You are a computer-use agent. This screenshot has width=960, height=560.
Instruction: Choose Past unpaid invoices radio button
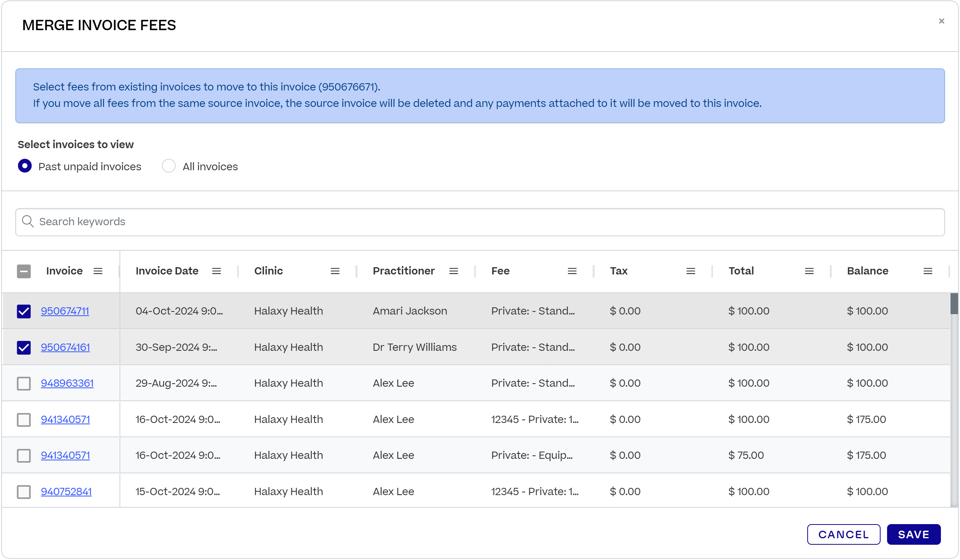25,166
